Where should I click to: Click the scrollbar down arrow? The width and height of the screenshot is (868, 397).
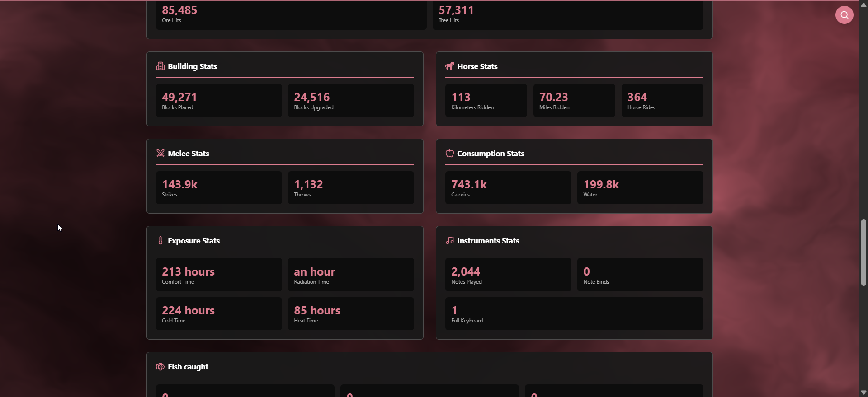point(863,392)
